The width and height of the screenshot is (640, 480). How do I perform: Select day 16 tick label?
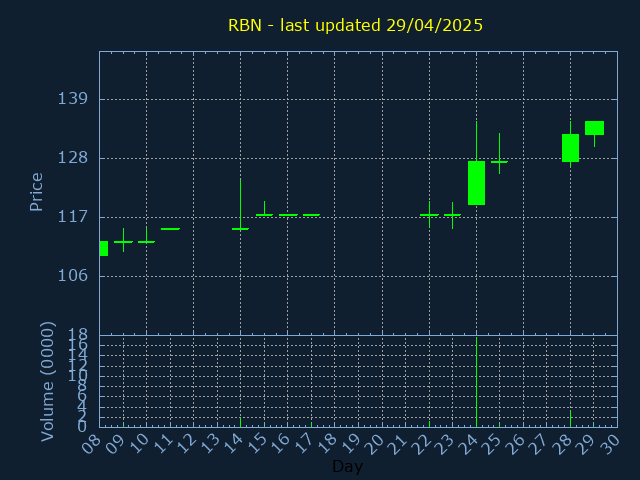tap(280, 444)
